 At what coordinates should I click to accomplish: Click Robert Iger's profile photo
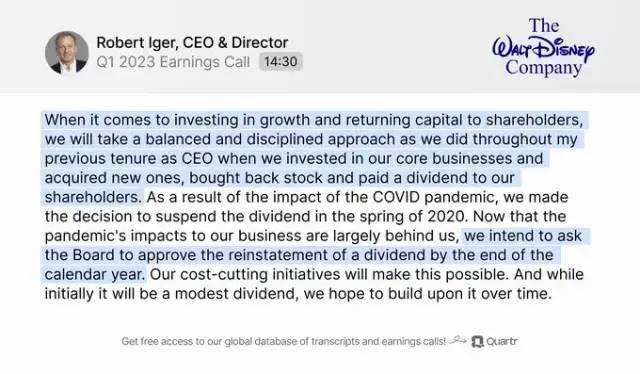click(67, 52)
